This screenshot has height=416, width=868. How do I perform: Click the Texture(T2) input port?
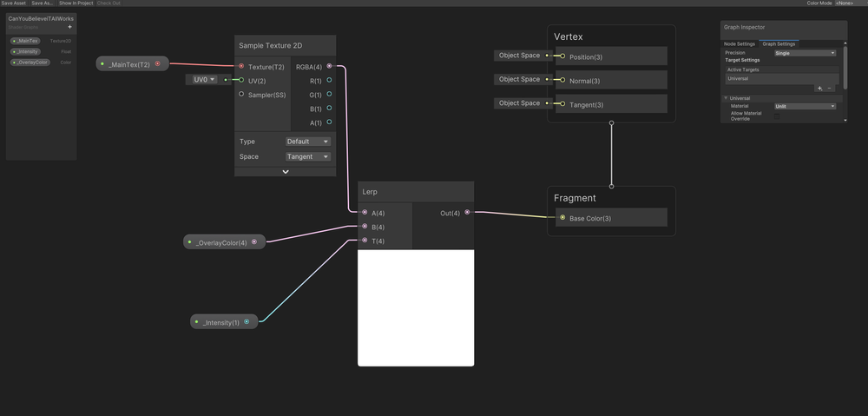[241, 66]
